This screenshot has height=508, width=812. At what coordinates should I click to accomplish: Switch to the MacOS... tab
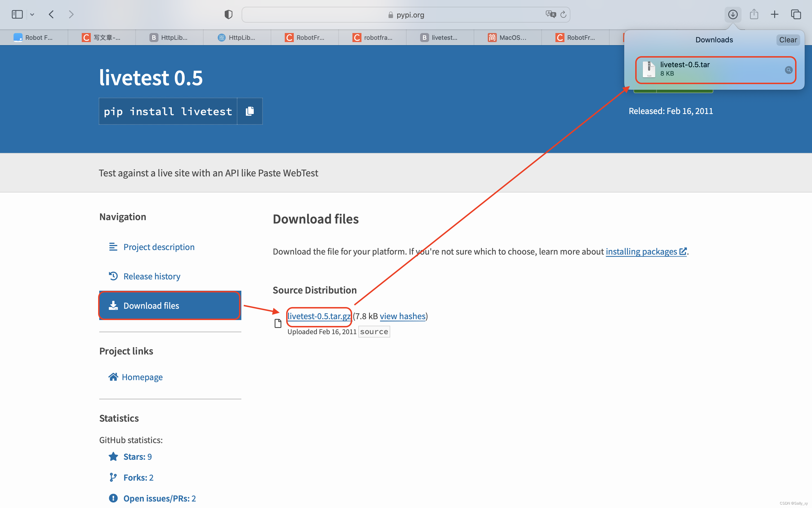coord(508,38)
